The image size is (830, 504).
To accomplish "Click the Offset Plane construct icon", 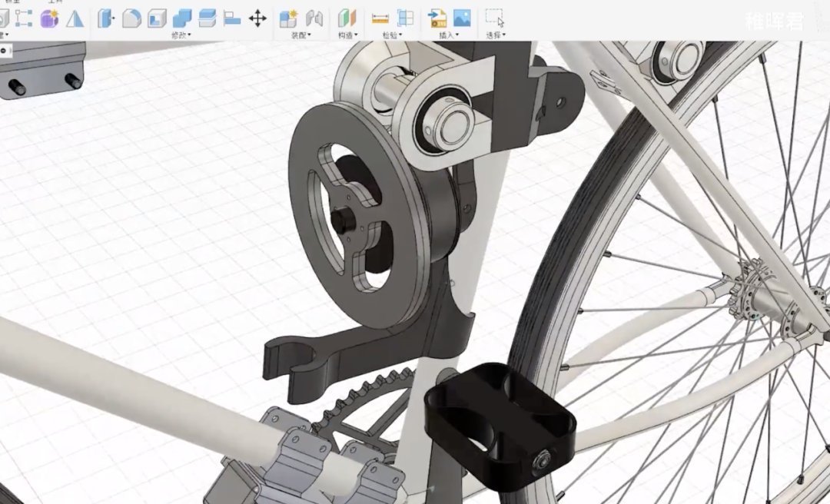I will pos(347,18).
